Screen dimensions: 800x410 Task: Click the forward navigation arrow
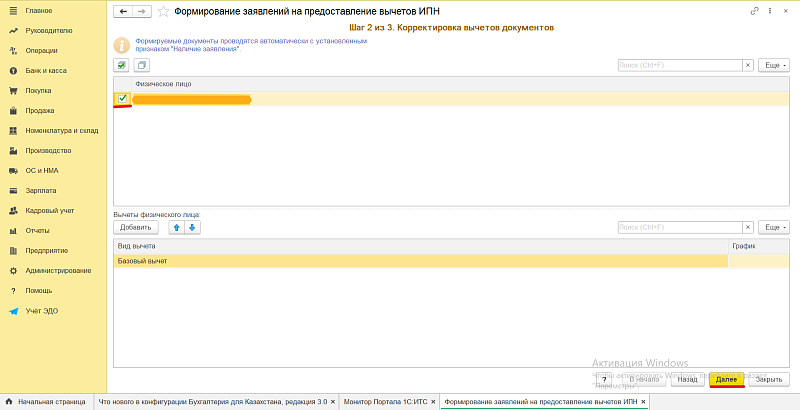point(141,11)
